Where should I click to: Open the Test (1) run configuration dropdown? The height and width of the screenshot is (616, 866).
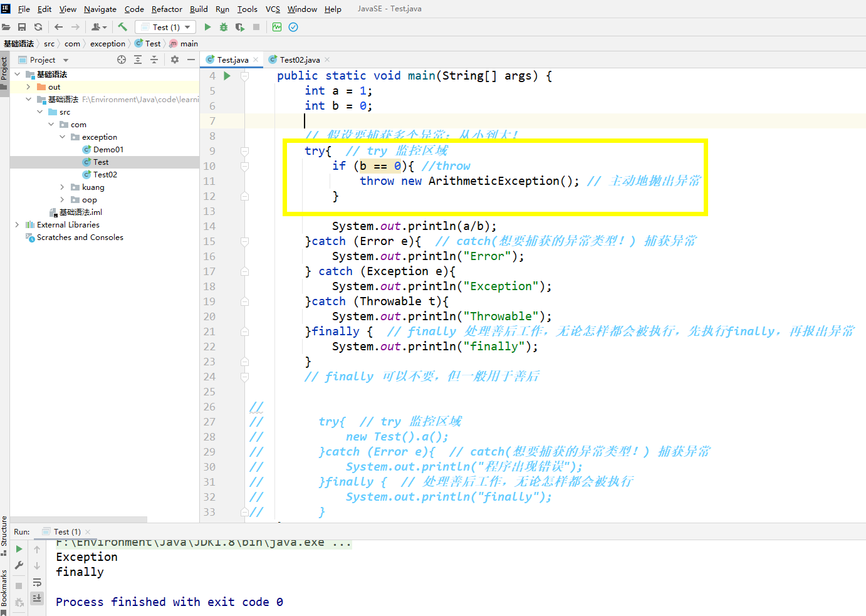[165, 27]
